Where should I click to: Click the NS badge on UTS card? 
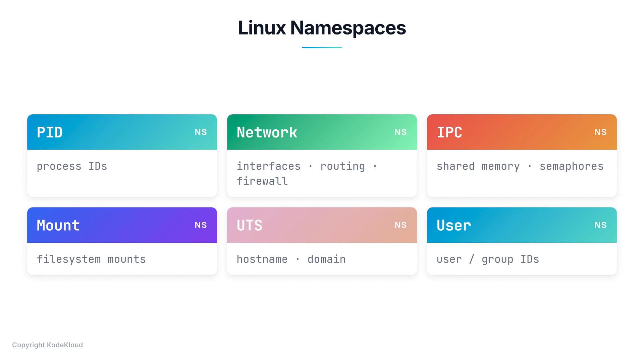400,225
